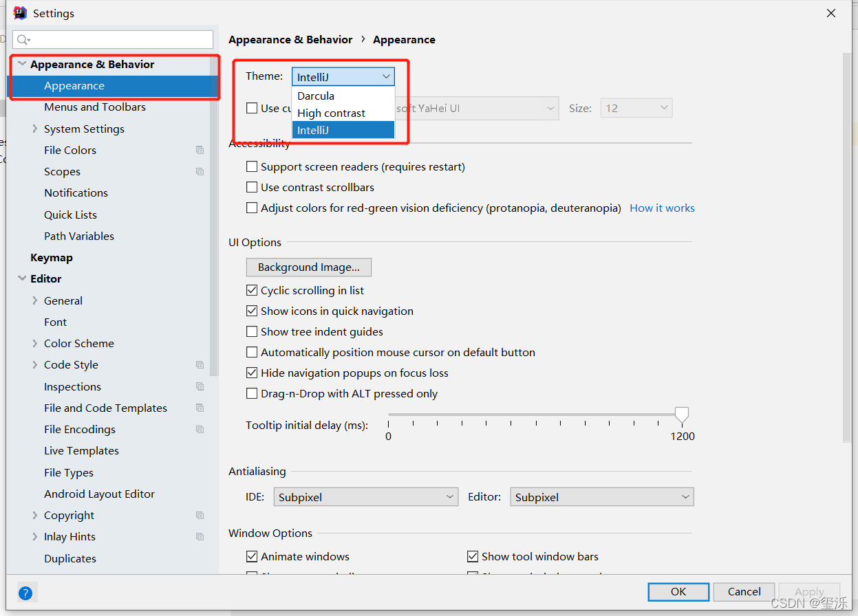Open the font Size dropdown
858x616 pixels.
click(636, 108)
